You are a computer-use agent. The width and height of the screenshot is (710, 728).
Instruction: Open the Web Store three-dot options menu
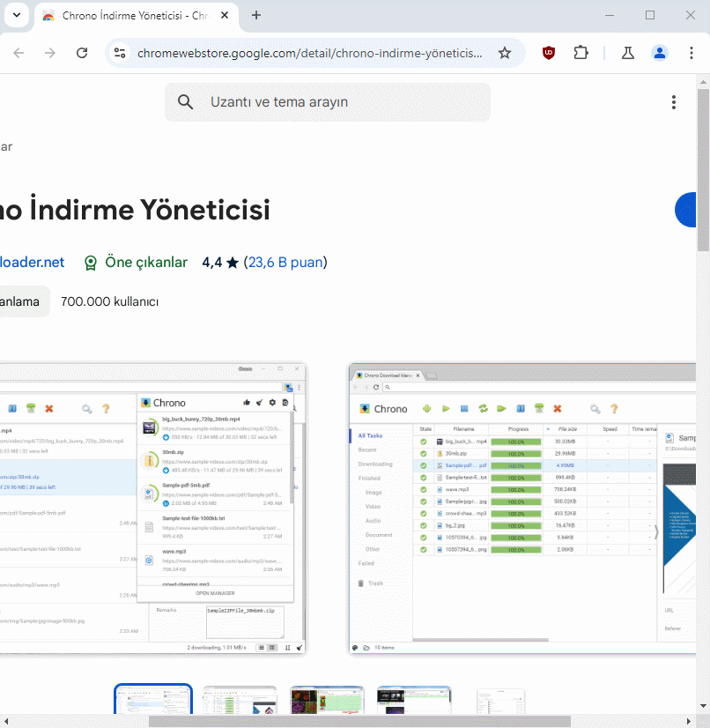point(674,102)
